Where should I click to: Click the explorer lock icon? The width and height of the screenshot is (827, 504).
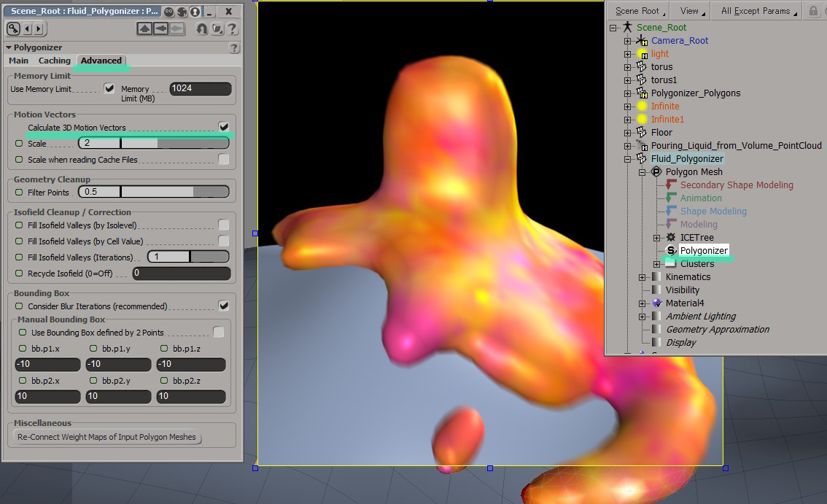pyautogui.click(x=813, y=11)
